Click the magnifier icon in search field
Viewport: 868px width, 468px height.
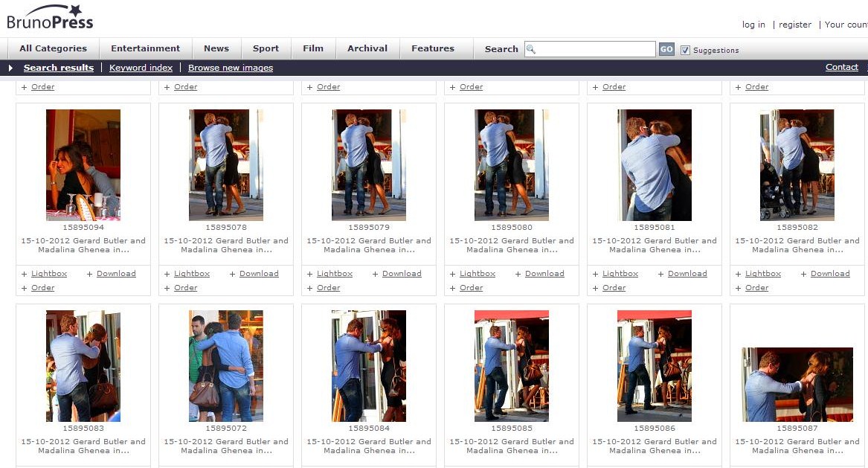pyautogui.click(x=531, y=49)
